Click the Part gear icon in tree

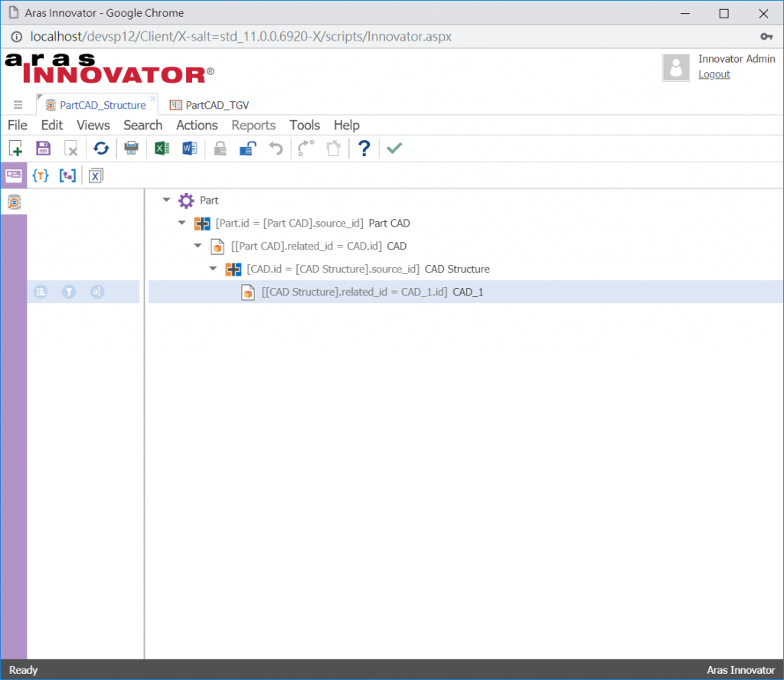coord(186,201)
